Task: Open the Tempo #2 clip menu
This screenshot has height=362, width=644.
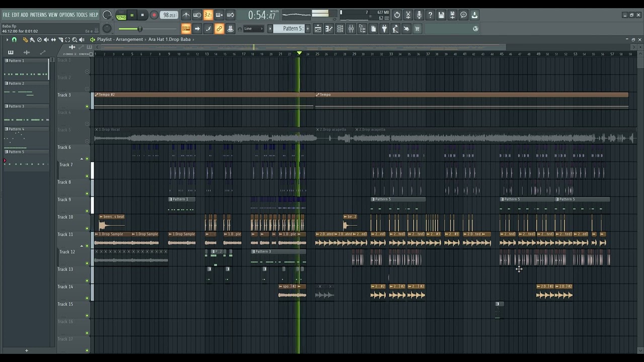Action: pyautogui.click(x=97, y=95)
